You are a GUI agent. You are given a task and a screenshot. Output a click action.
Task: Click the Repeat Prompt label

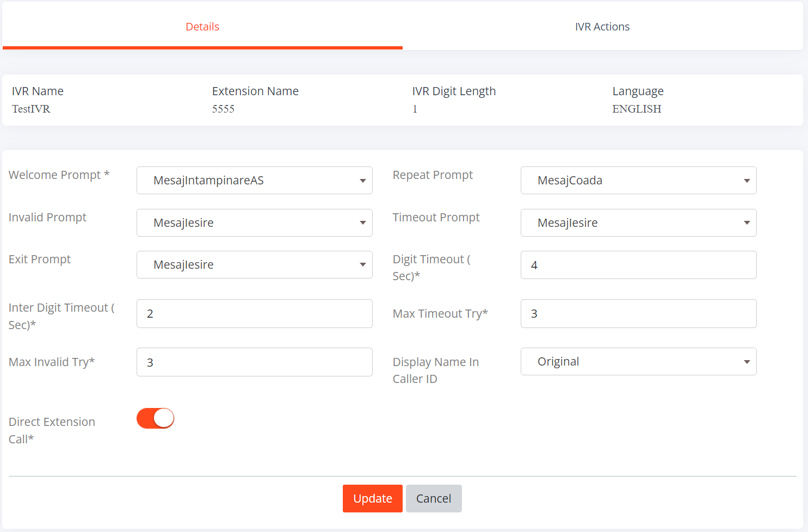(433, 175)
